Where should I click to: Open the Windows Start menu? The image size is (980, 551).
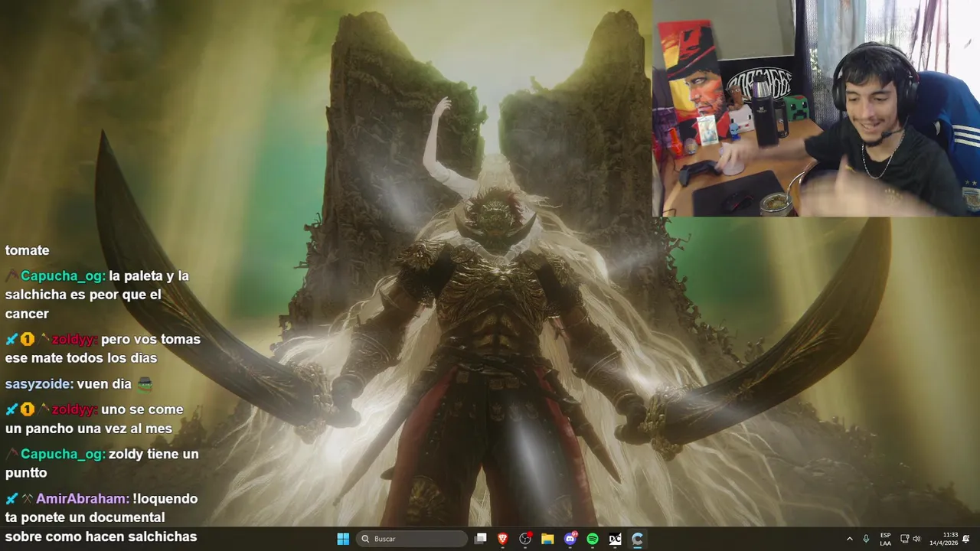pos(343,539)
